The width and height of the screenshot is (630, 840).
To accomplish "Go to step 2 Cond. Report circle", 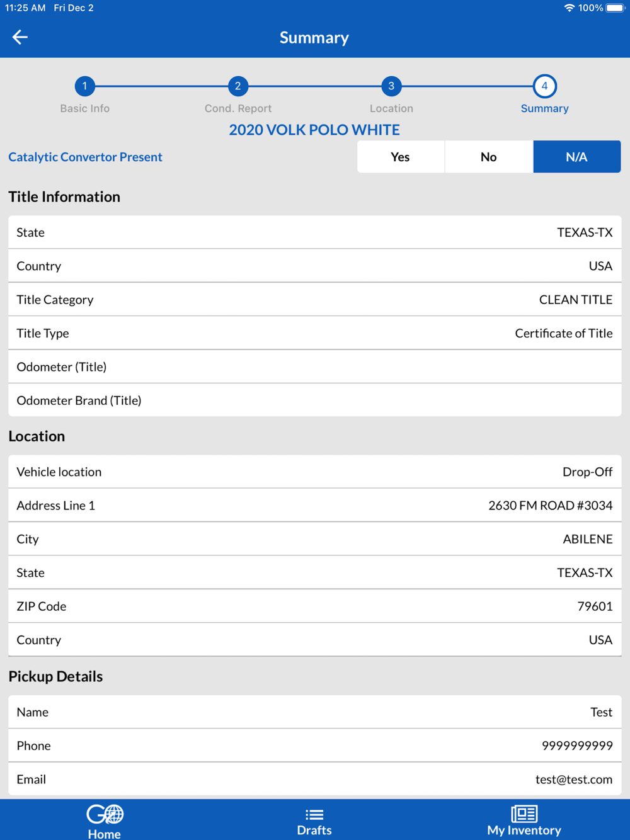I will pyautogui.click(x=238, y=86).
